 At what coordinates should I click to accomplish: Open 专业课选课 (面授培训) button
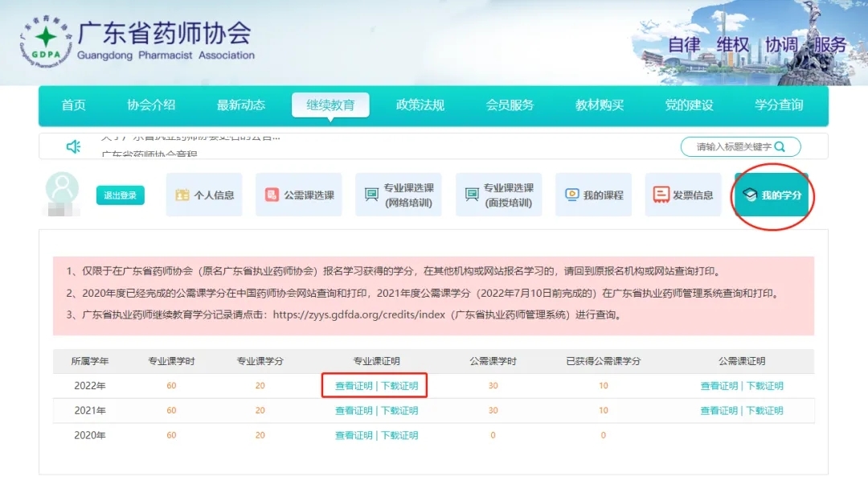(498, 195)
